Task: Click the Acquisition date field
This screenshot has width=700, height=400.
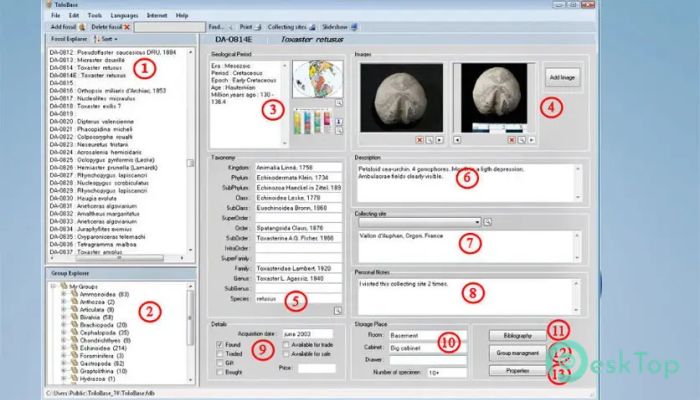Action: (308, 334)
